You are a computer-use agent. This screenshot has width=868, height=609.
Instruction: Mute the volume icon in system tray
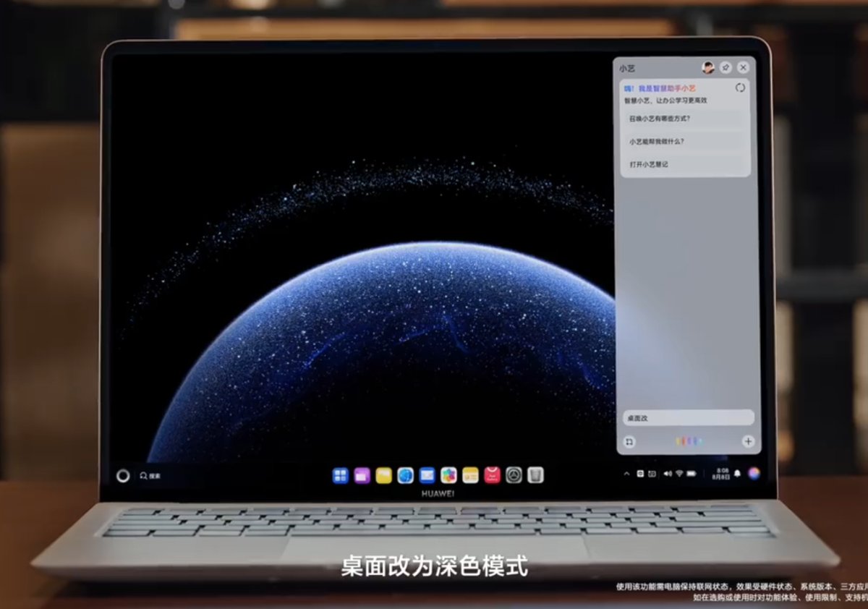pos(668,474)
